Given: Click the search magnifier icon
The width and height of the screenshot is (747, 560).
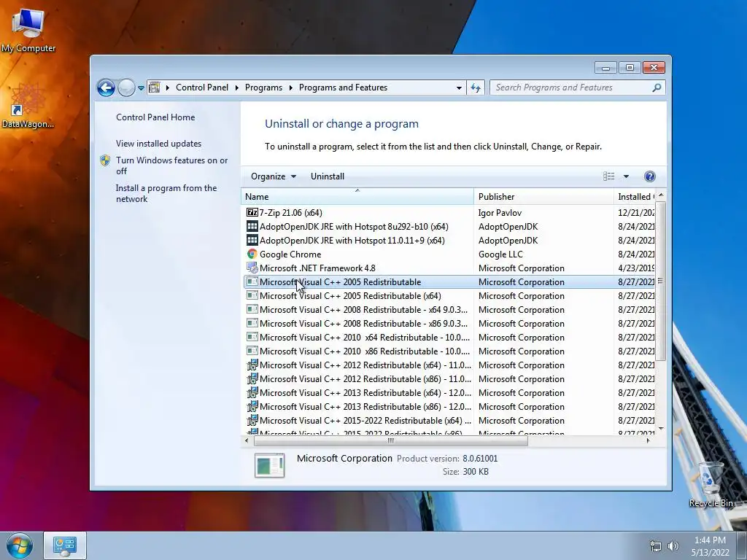Looking at the screenshot, I should [x=657, y=87].
